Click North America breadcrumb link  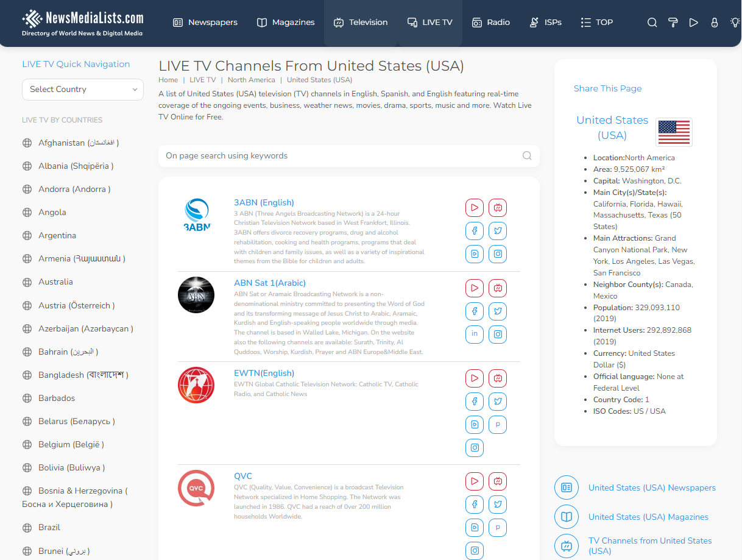click(252, 80)
